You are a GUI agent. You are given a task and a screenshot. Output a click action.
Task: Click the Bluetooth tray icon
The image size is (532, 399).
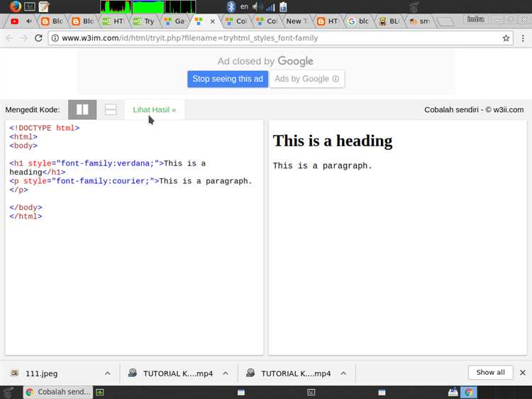231,6
